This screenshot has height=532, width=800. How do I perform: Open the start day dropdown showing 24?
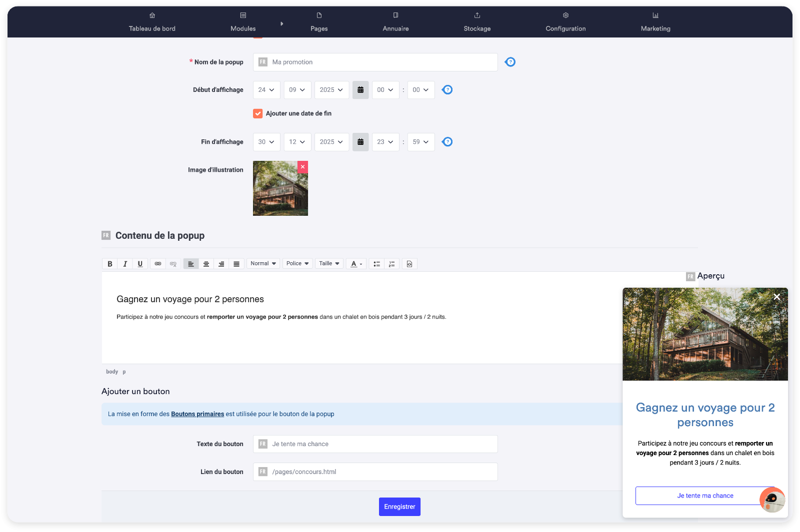[x=266, y=90]
